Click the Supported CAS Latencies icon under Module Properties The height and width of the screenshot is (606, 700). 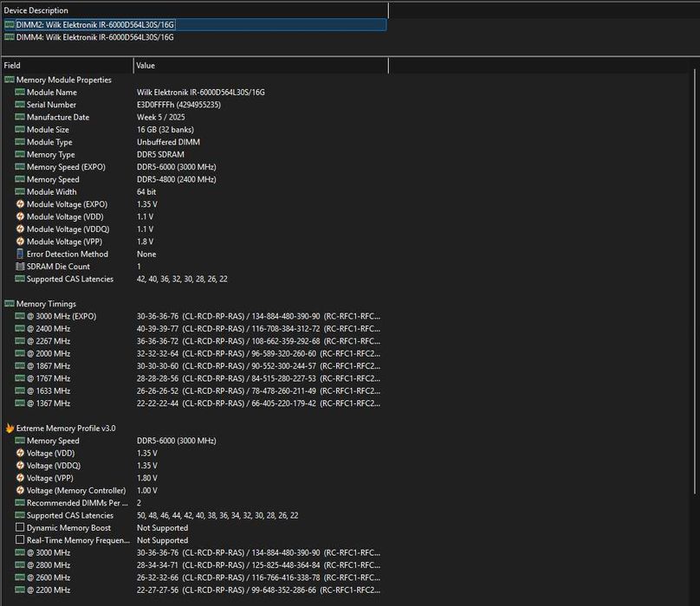[20, 279]
